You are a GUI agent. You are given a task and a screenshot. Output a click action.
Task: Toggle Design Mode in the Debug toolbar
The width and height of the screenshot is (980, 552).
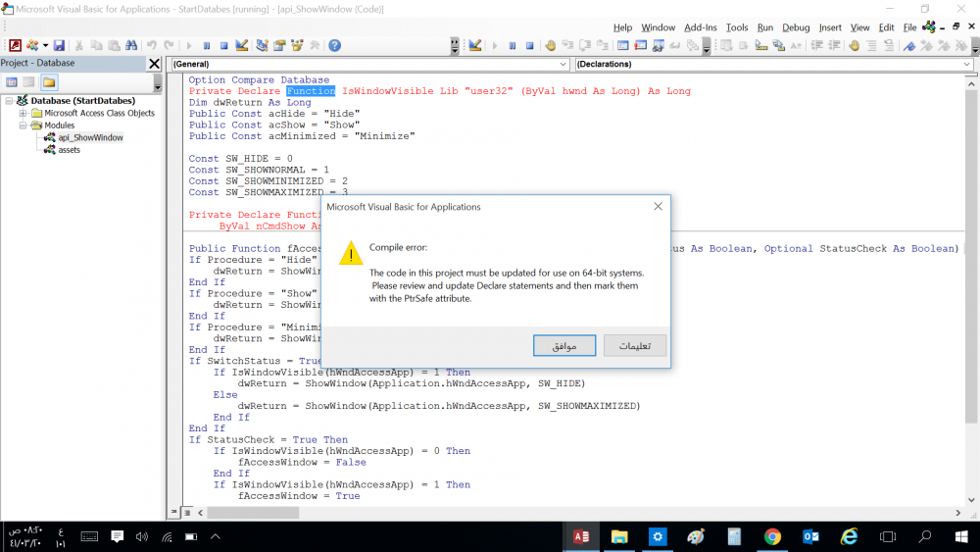(x=475, y=46)
